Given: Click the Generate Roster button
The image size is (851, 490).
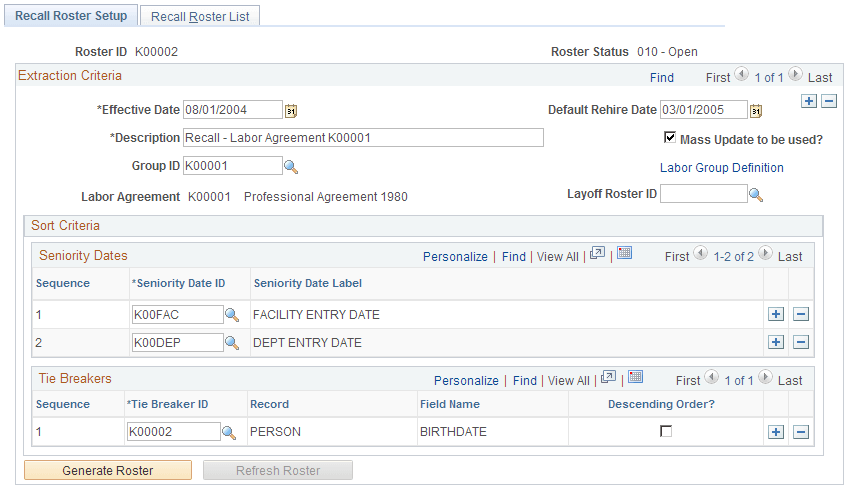Looking at the screenshot, I should point(108,470).
